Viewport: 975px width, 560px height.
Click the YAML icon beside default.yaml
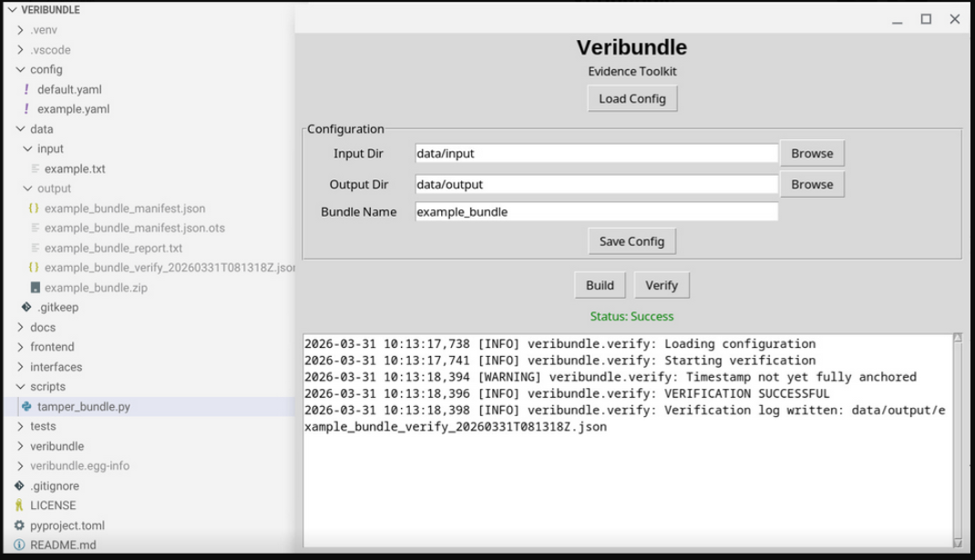[26, 89]
